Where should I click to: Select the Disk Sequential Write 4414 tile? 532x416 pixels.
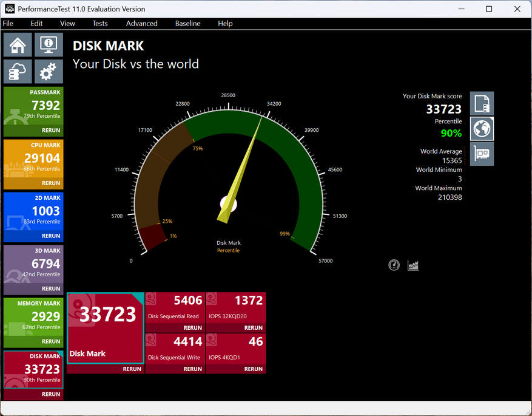[175, 349]
